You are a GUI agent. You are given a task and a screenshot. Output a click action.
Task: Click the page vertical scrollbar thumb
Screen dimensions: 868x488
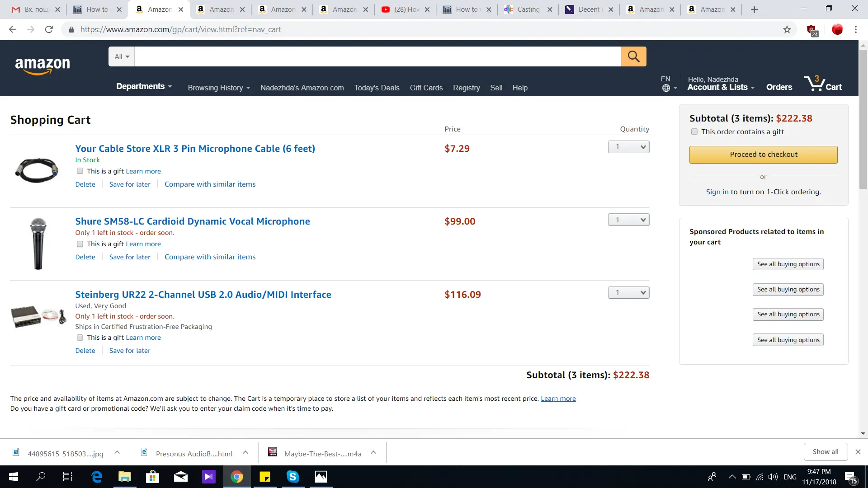863,117
